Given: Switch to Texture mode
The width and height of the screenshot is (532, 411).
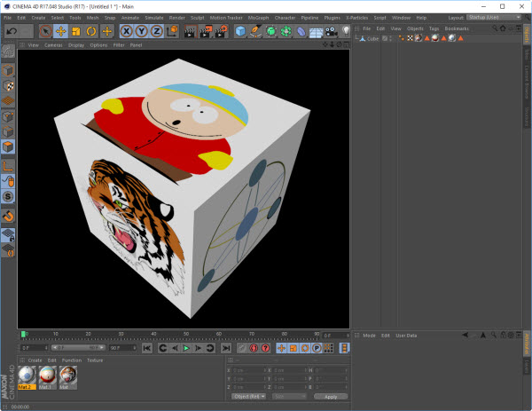Looking at the screenshot, I should pos(8,85).
